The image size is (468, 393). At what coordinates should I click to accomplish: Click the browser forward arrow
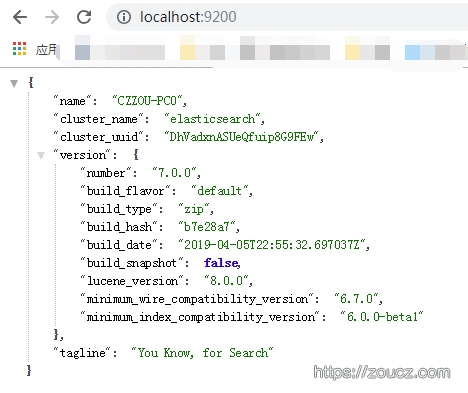pyautogui.click(x=52, y=17)
